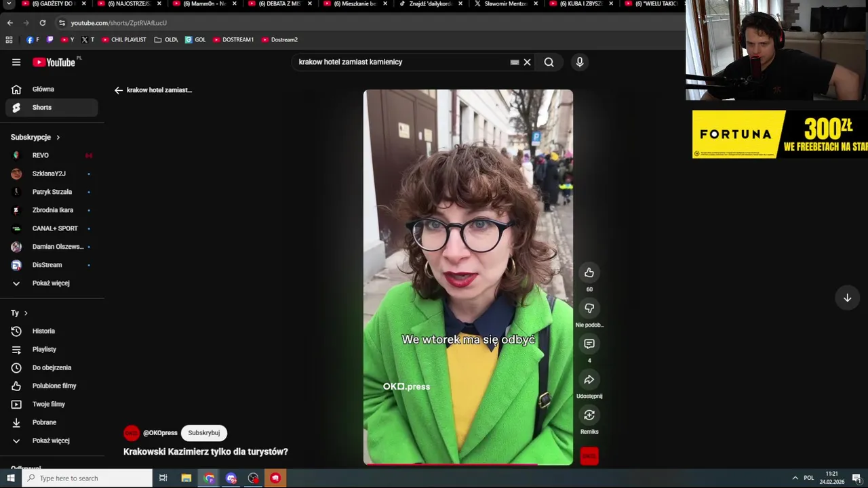Open the short's sound source thumbnail
This screenshot has height=488, width=868.
589,456
